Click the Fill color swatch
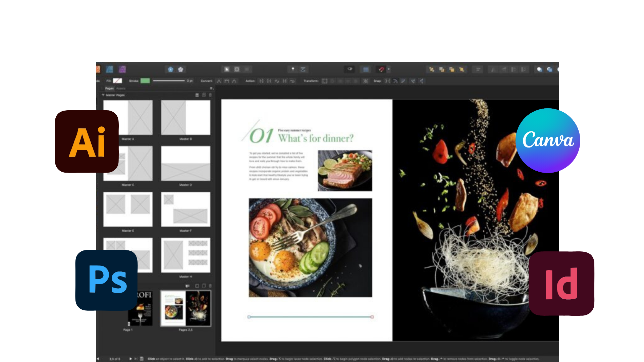 point(117,81)
